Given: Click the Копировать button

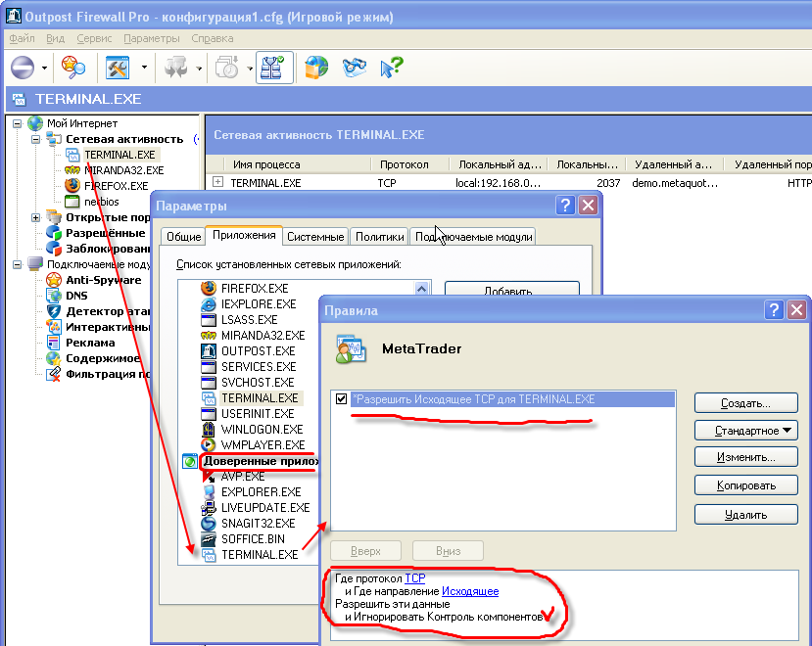Looking at the screenshot, I should pyautogui.click(x=745, y=485).
